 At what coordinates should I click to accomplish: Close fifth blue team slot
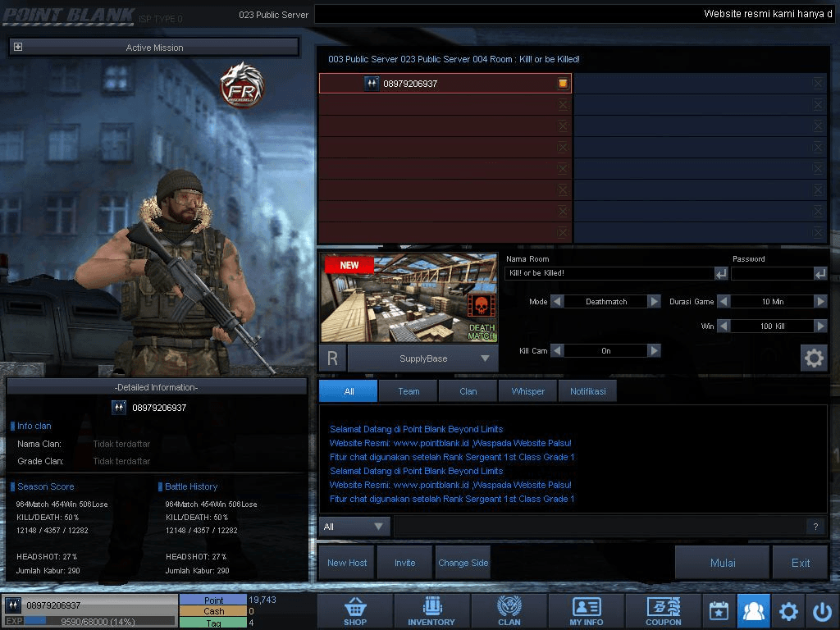(x=818, y=169)
